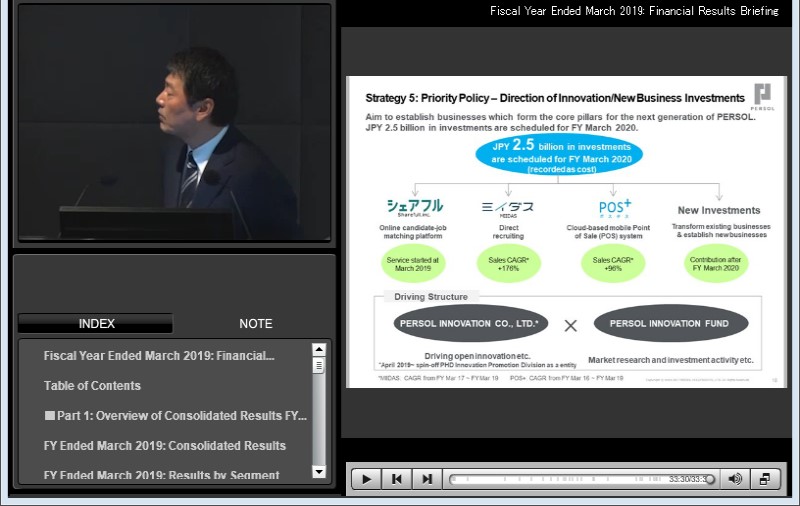
Task: Click the speaker video panel
Action: pos(174,122)
